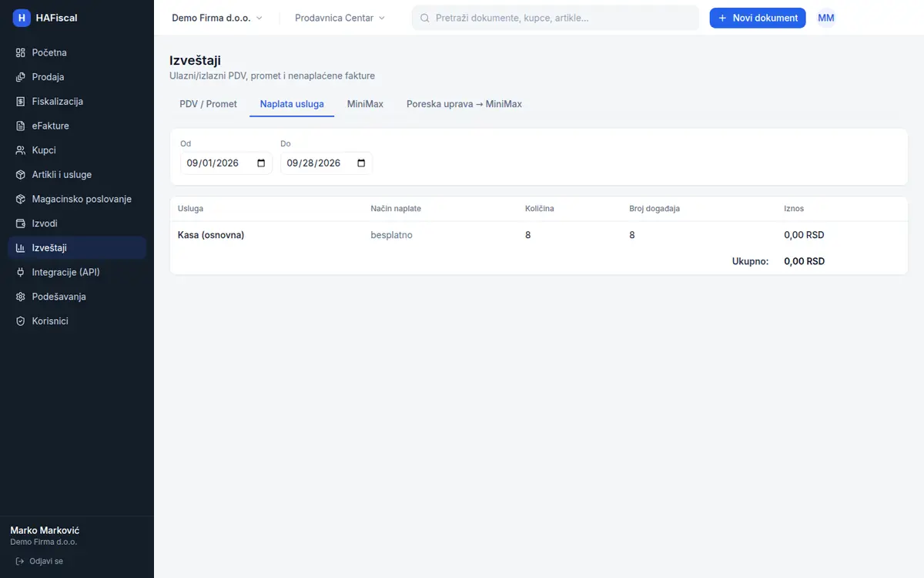Click the Artikli i usluge box icon
This screenshot has width=924, height=578.
click(x=21, y=175)
